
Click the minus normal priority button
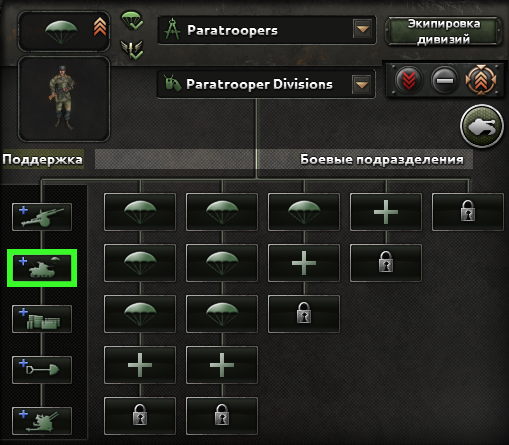[x=445, y=80]
